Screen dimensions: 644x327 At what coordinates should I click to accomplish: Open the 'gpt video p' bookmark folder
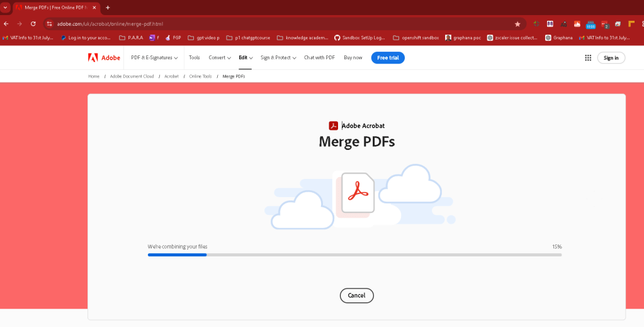point(203,37)
